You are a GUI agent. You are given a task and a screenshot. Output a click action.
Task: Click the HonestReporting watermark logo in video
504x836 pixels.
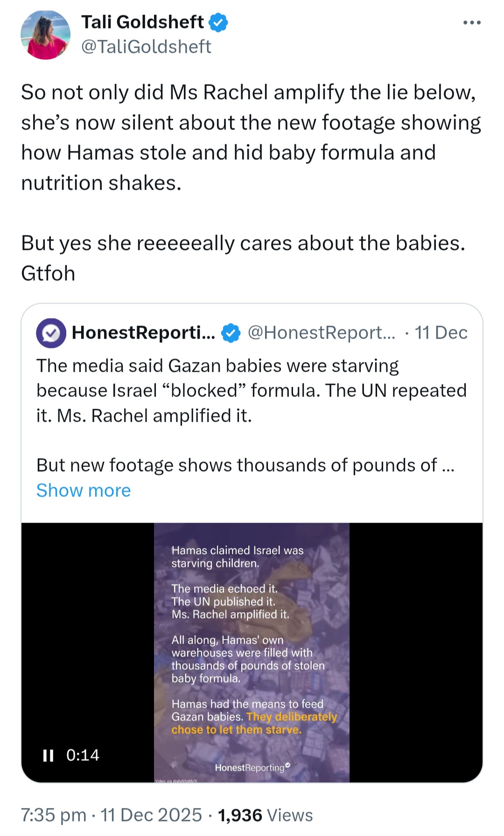coord(252,767)
